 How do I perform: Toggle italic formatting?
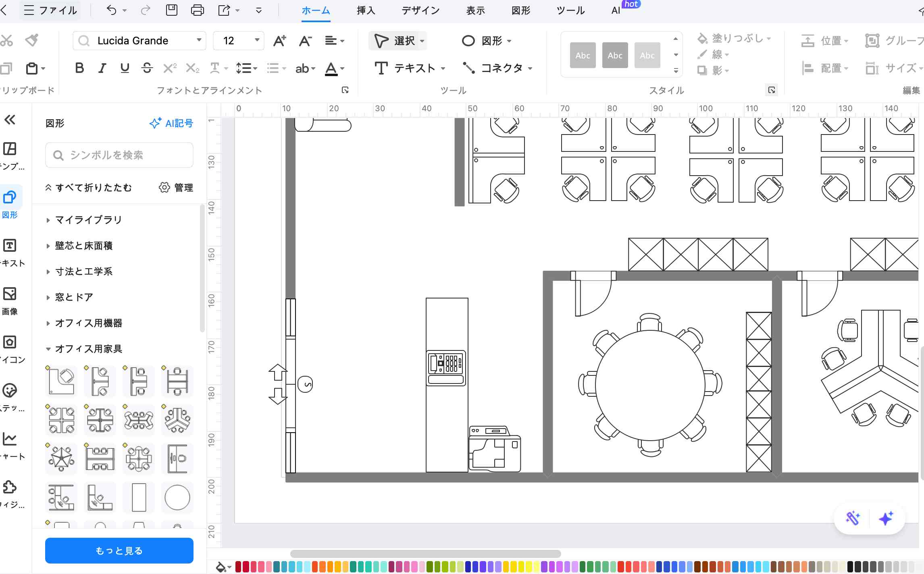pyautogui.click(x=102, y=68)
